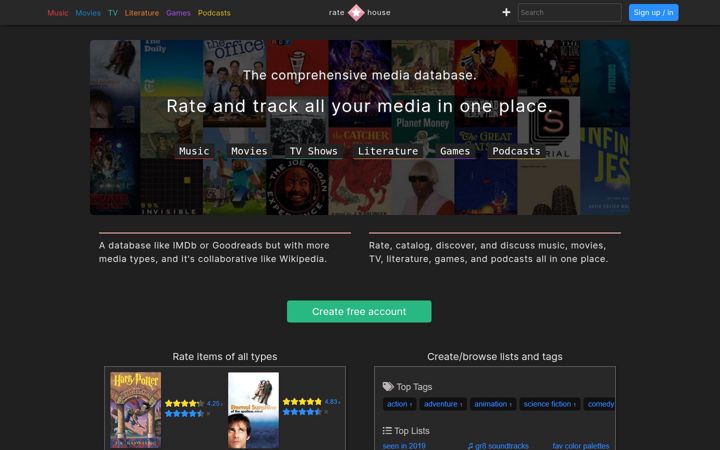Select the Literature label in hero banner
This screenshot has width=720, height=450.
[388, 151]
